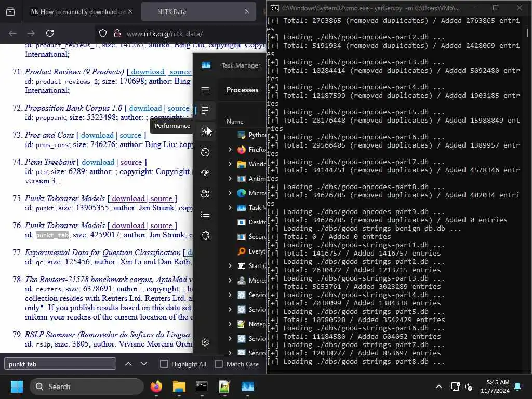Click the muted volume tray icon
The width and height of the screenshot is (532, 399).
[469, 387]
